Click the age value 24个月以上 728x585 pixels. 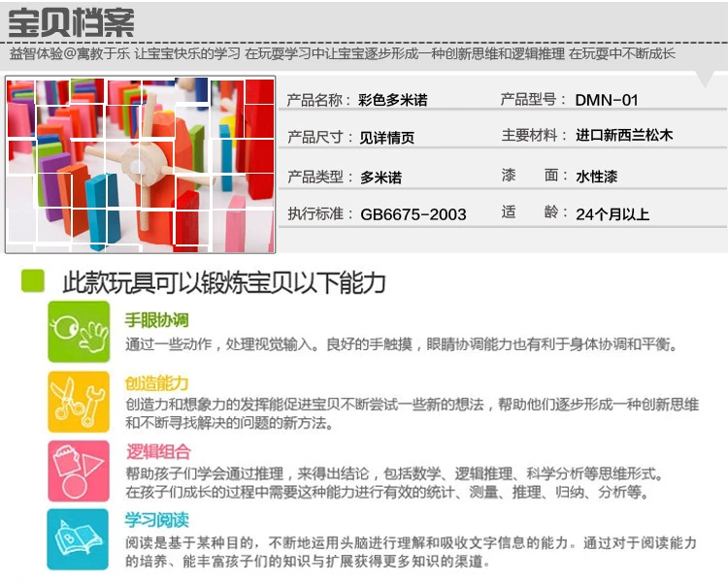pyautogui.click(x=612, y=214)
